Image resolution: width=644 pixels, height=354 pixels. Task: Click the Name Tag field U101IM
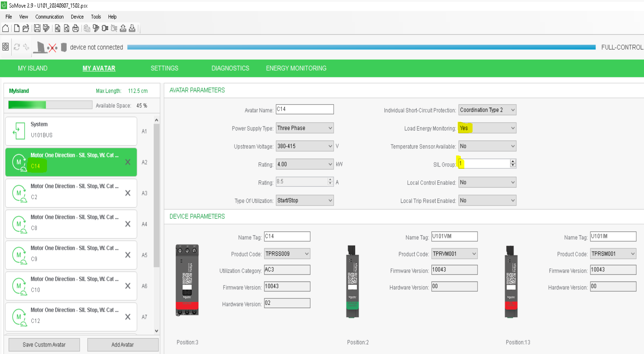pyautogui.click(x=613, y=237)
